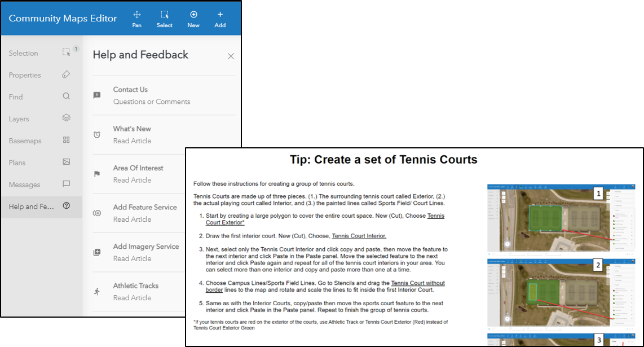The image size is (644, 347).
Task: Click the New feature tool
Action: click(193, 19)
